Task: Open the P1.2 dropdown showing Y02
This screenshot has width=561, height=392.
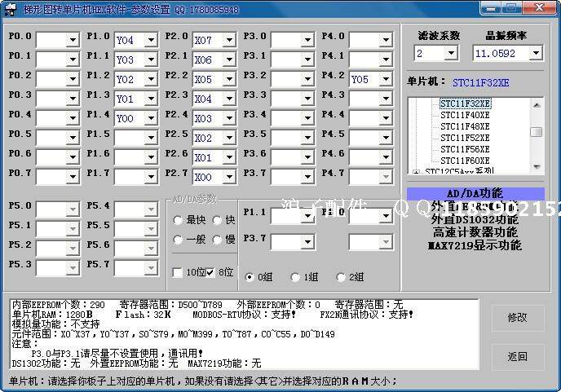Action: click(151, 79)
